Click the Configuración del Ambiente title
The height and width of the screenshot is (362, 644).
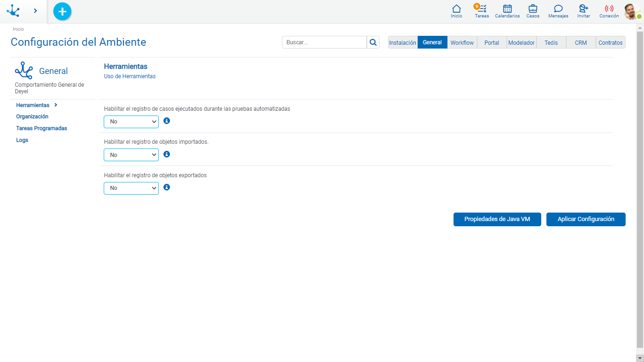click(x=78, y=42)
